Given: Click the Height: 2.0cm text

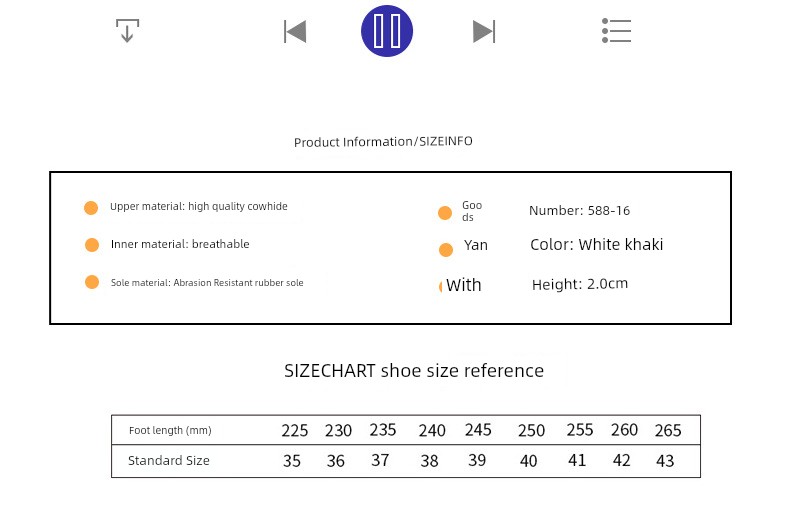Looking at the screenshot, I should (580, 284).
